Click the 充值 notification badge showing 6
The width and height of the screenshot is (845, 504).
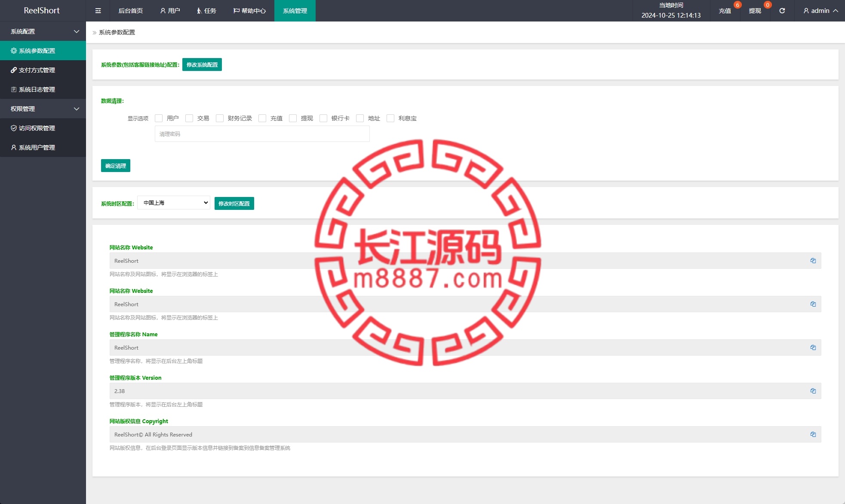[737, 5]
